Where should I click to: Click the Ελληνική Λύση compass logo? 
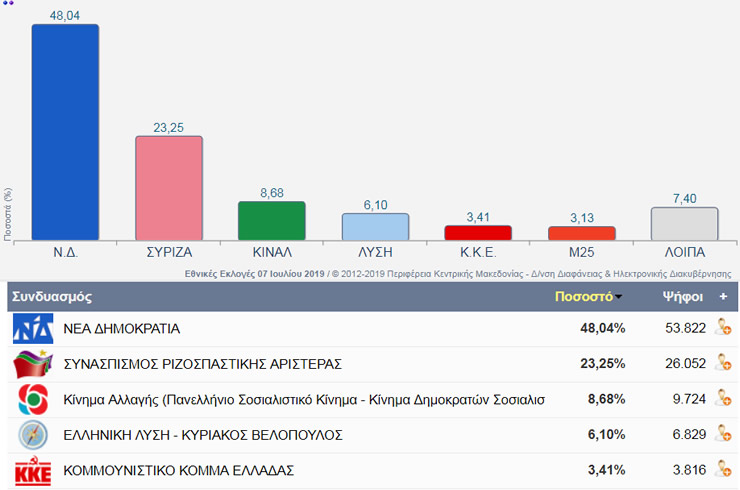click(28, 435)
